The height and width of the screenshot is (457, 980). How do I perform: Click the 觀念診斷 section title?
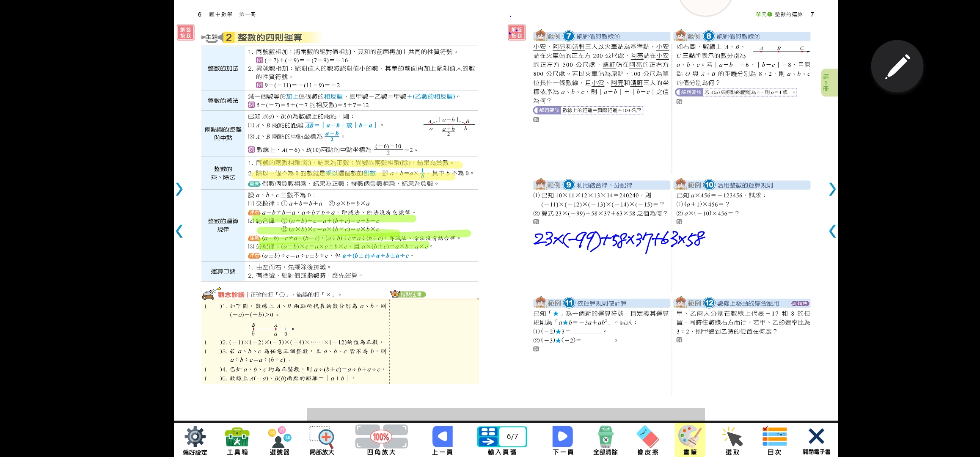[x=231, y=295]
